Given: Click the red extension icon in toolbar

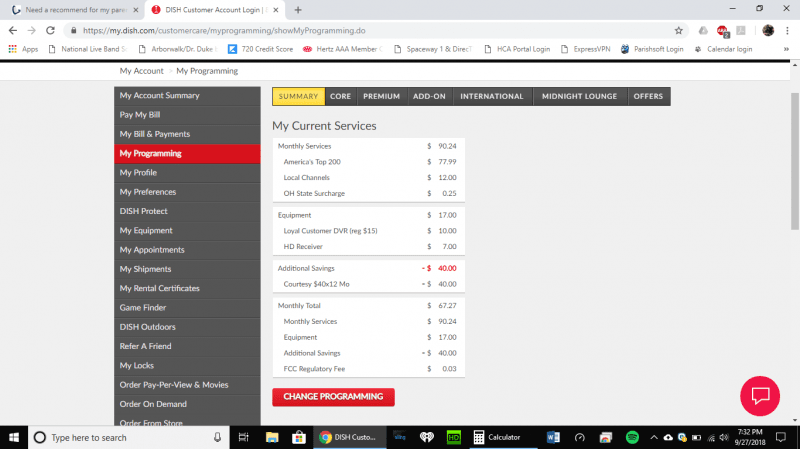Looking at the screenshot, I should pyautogui.click(x=722, y=31).
